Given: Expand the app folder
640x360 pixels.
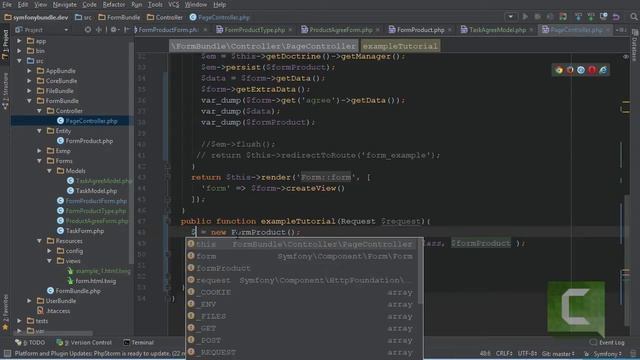Looking at the screenshot, I should click(x=19, y=41).
